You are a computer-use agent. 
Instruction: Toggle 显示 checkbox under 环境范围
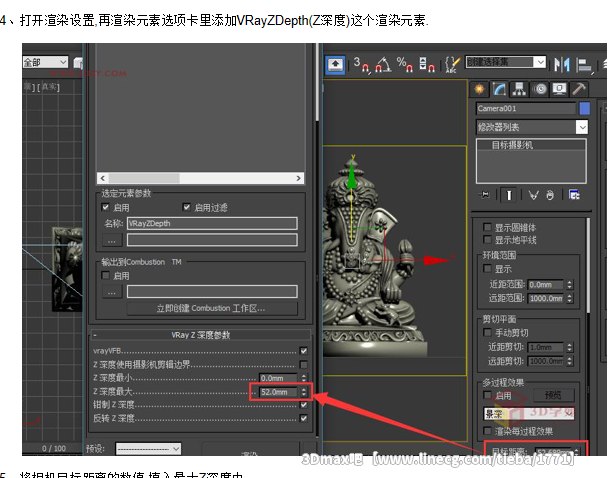tap(487, 269)
